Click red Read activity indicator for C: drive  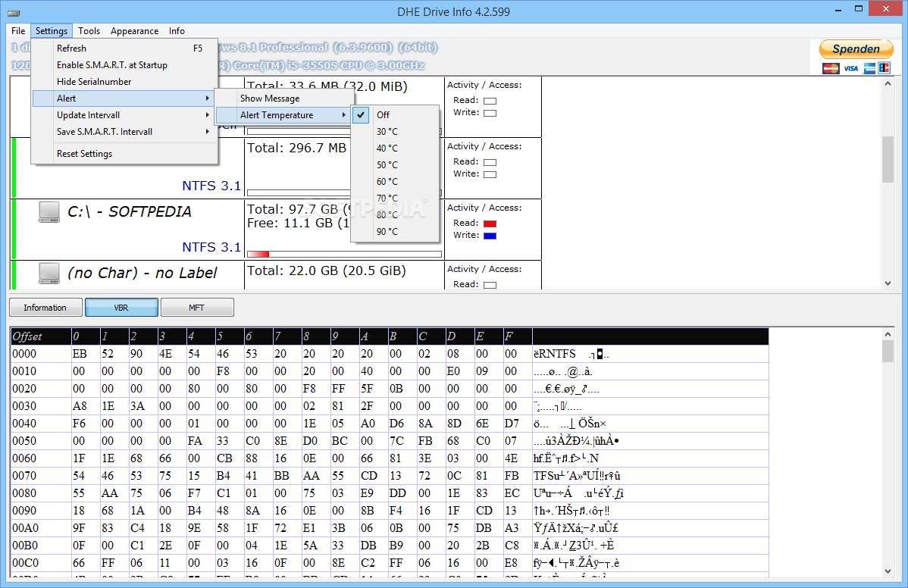pos(490,224)
